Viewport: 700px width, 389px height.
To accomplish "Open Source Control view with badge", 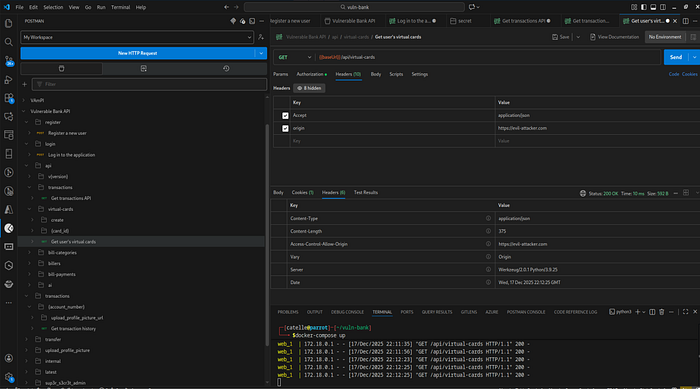I will [x=8, y=61].
